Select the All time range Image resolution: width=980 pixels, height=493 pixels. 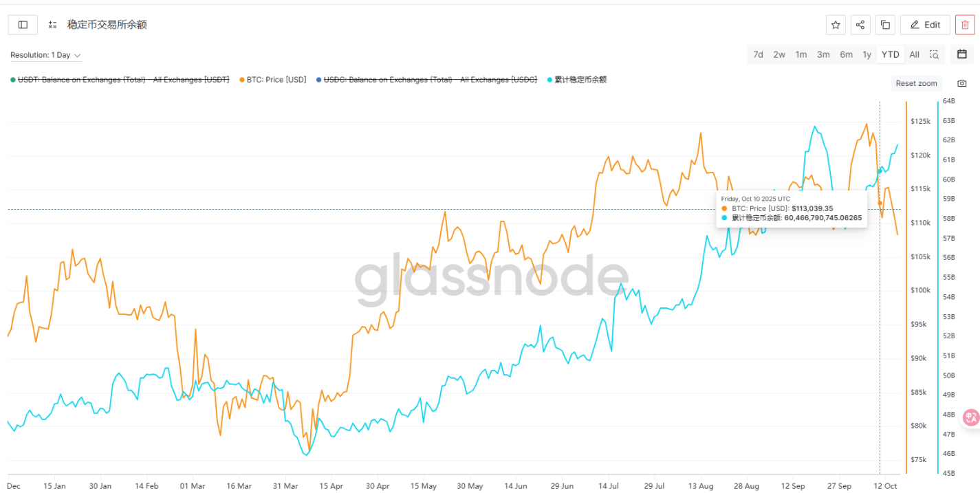[914, 54]
